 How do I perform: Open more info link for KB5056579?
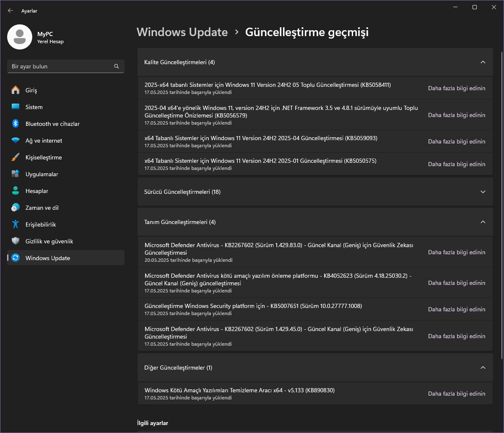(457, 115)
